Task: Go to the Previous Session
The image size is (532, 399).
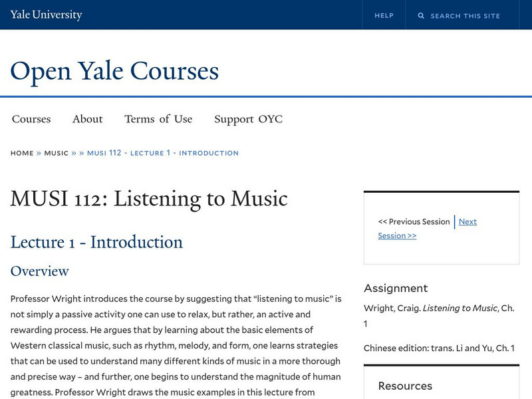Action: [x=414, y=221]
